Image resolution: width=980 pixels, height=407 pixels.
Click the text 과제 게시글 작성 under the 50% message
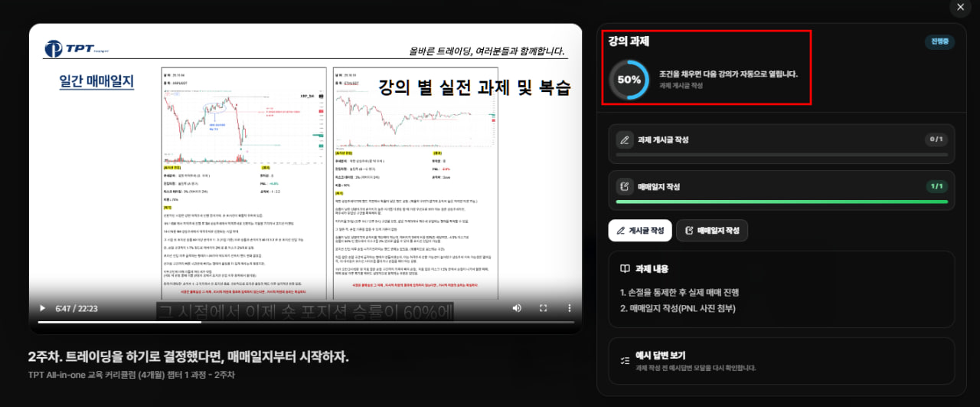pos(681,86)
